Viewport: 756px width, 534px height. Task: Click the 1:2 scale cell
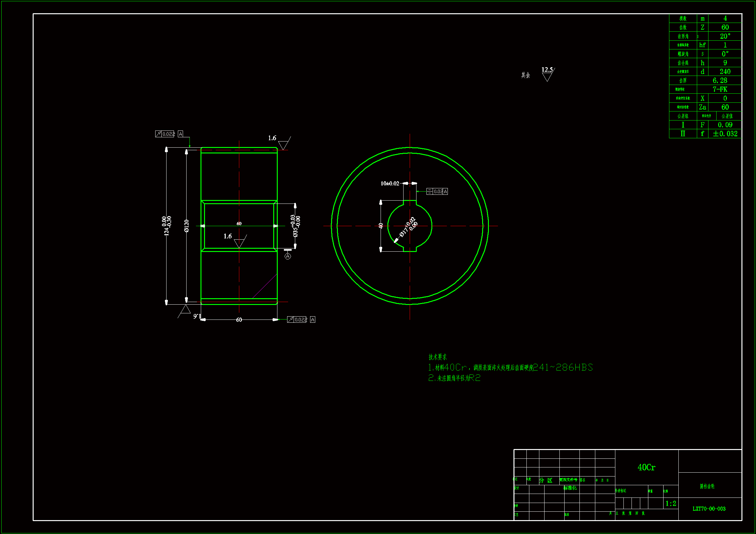click(x=671, y=503)
